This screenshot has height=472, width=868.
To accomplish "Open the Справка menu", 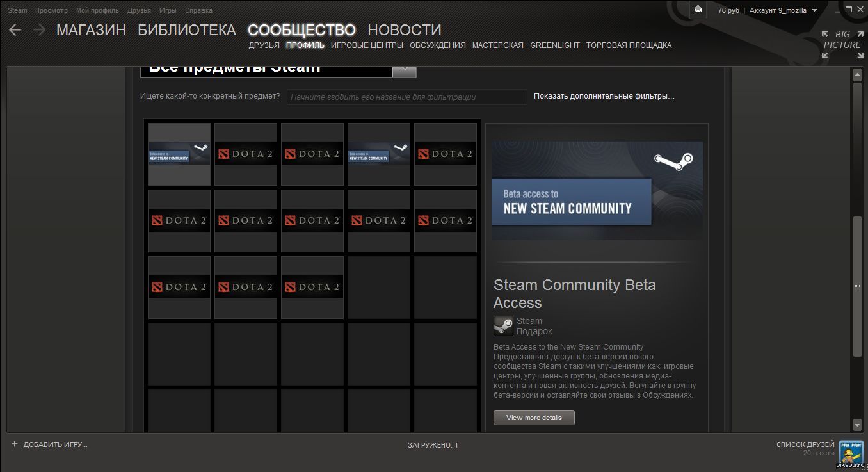I will coord(198,10).
